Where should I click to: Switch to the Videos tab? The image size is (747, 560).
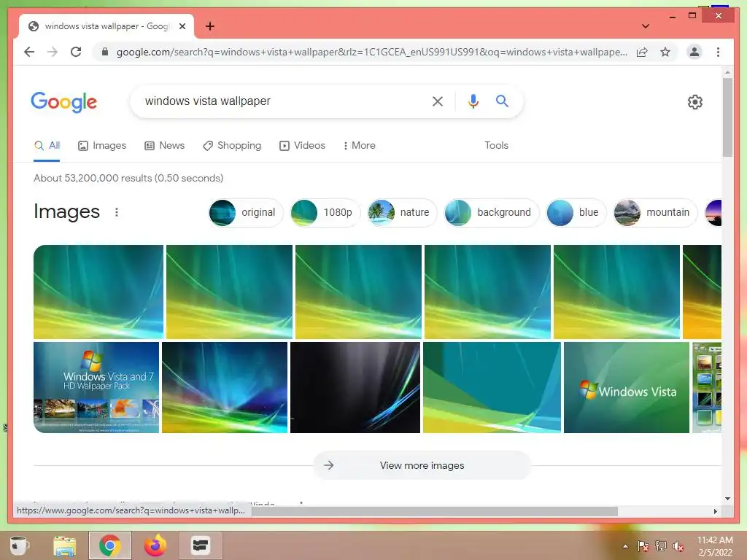(302, 146)
